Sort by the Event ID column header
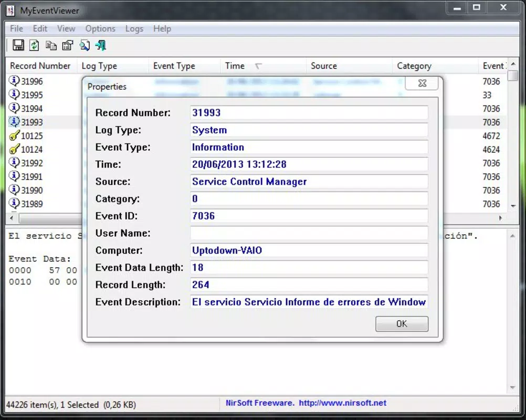Screen dimensions: 526x420 (x=493, y=66)
